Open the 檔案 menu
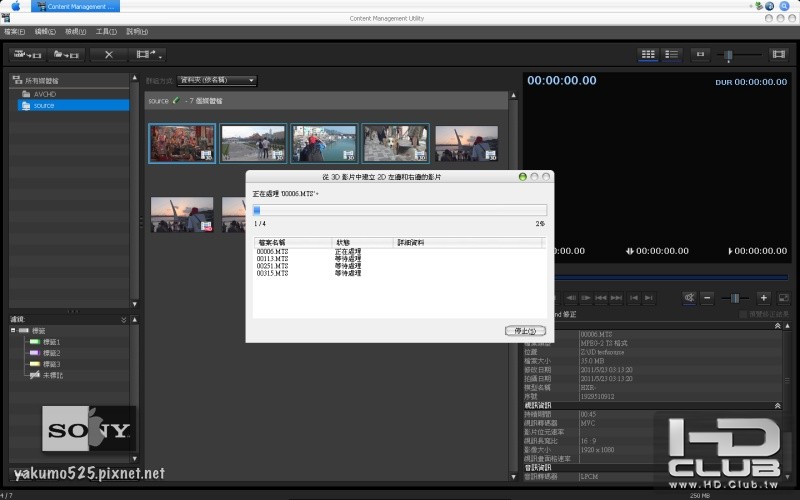The height and width of the screenshot is (500, 800). [x=15, y=32]
